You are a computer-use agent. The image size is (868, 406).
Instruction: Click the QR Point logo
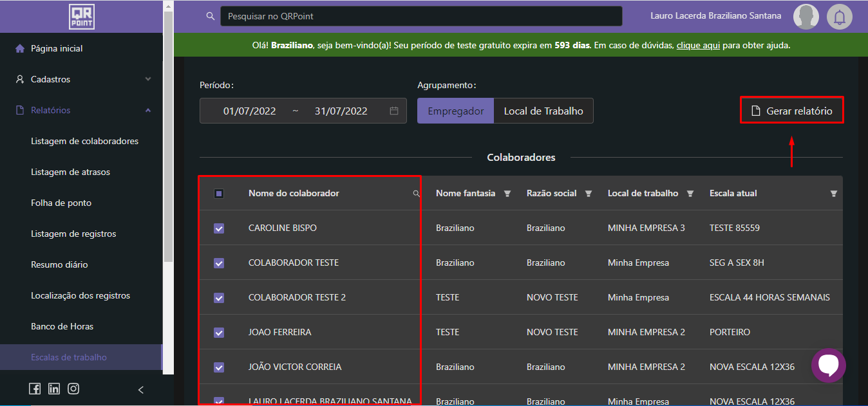pyautogui.click(x=82, y=17)
